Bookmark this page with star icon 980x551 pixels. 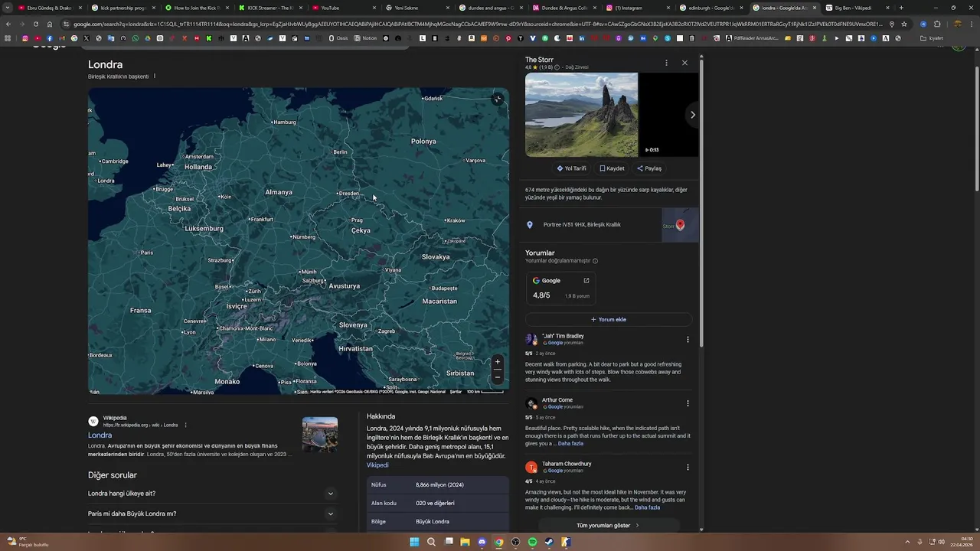click(x=904, y=24)
